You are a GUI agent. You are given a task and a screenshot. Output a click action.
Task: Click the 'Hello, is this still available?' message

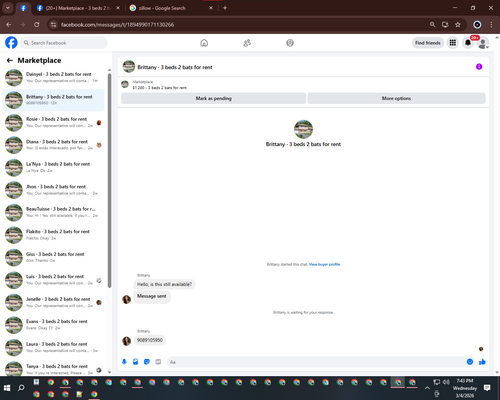coord(164,284)
